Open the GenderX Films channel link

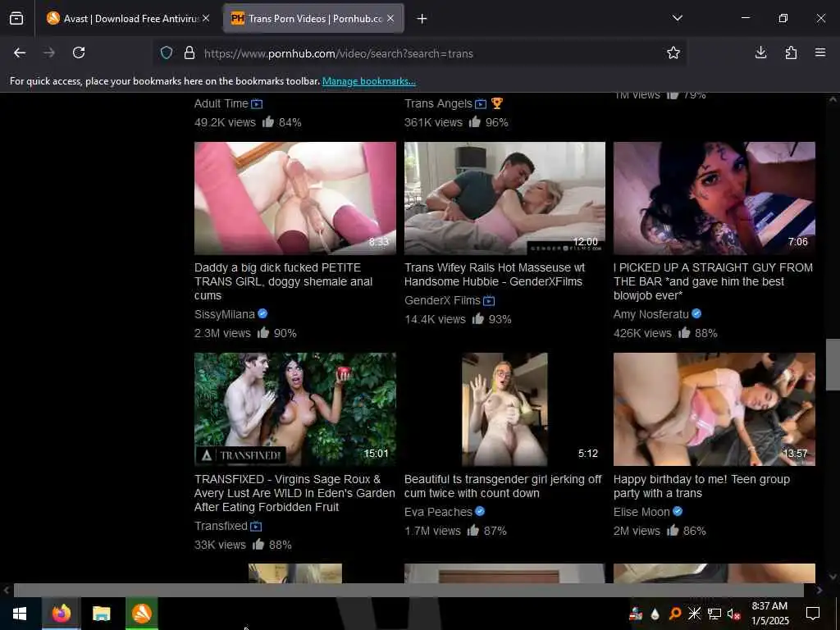coord(442,300)
